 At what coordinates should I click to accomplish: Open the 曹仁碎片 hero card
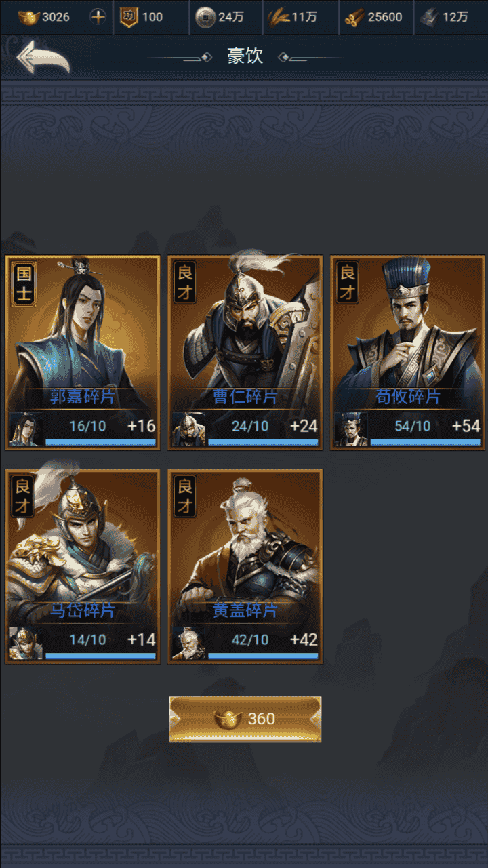pyautogui.click(x=245, y=353)
